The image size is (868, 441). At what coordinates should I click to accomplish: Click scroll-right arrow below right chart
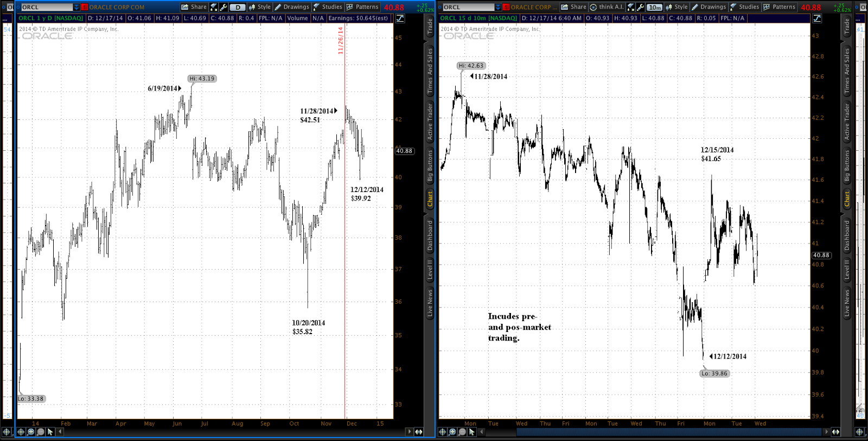pyautogui.click(x=826, y=432)
